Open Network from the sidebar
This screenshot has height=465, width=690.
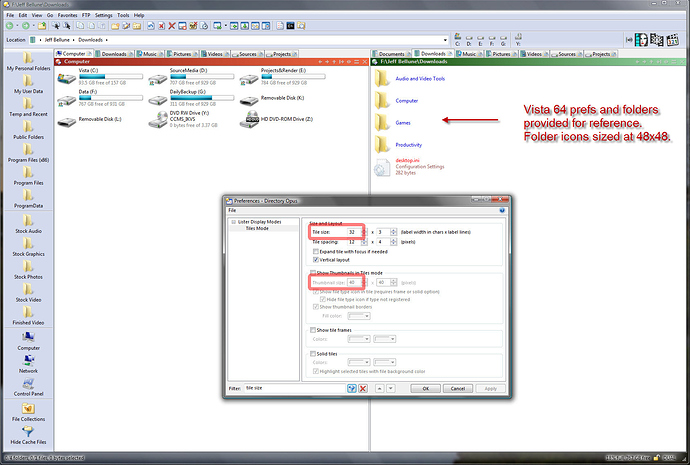click(29, 363)
